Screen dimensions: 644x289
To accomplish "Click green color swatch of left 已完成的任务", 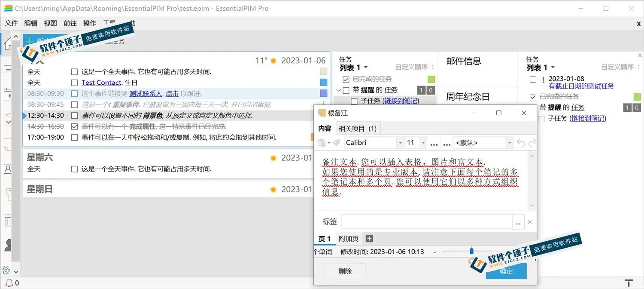I will [x=431, y=79].
